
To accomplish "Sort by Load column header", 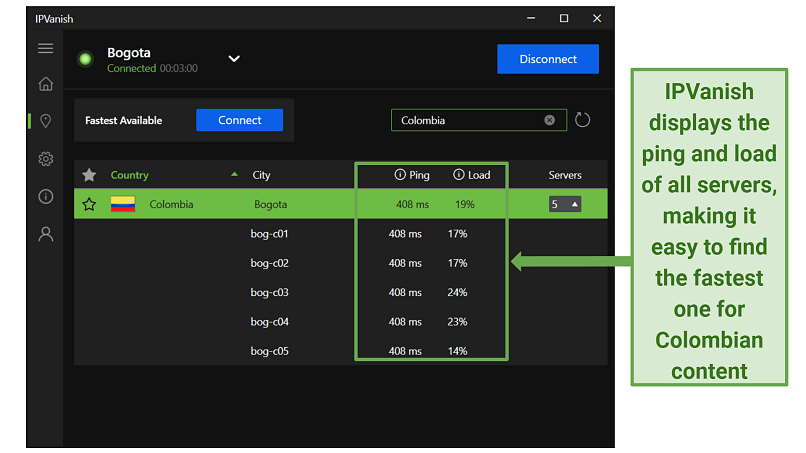I will pyautogui.click(x=479, y=175).
